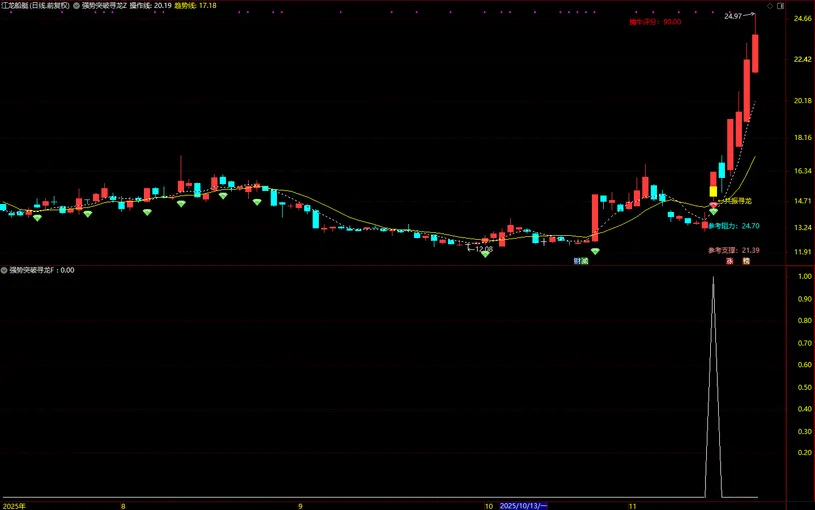
Task: Click the highlighted date 2025/10/13 on the time axis
Action: [523, 506]
